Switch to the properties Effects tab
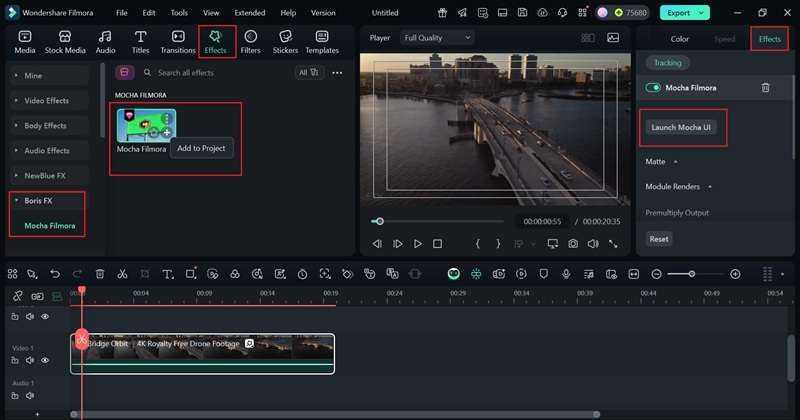Image resolution: width=800 pixels, height=420 pixels. tap(769, 39)
